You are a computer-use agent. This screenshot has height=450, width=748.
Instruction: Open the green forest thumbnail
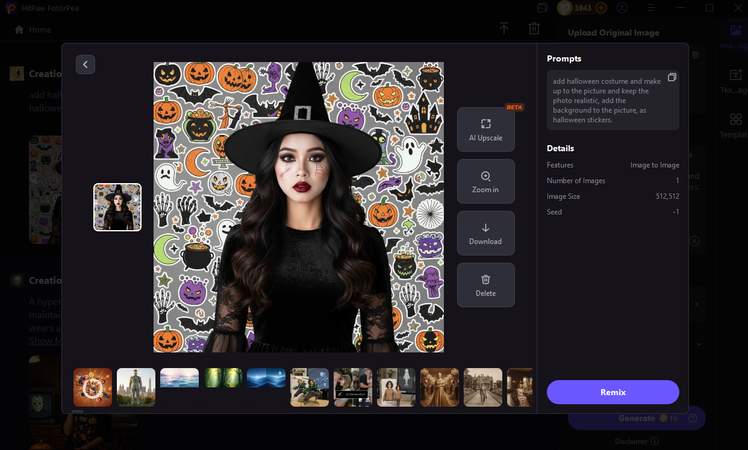(223, 377)
